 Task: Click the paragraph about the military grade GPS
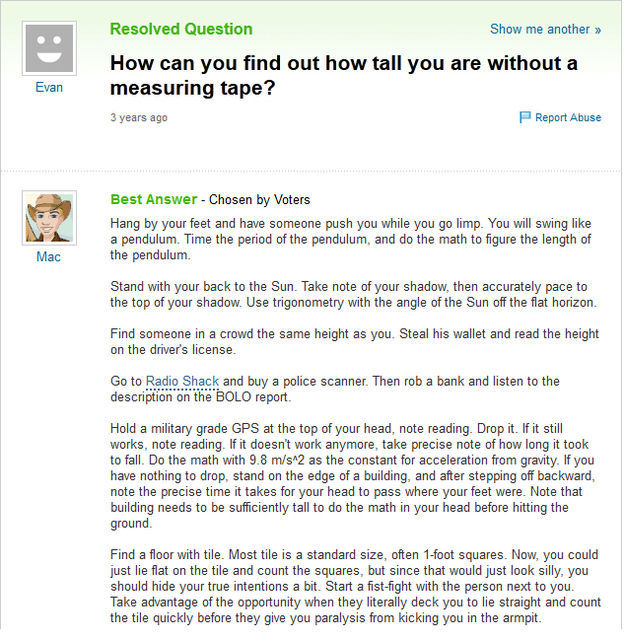pos(350,475)
